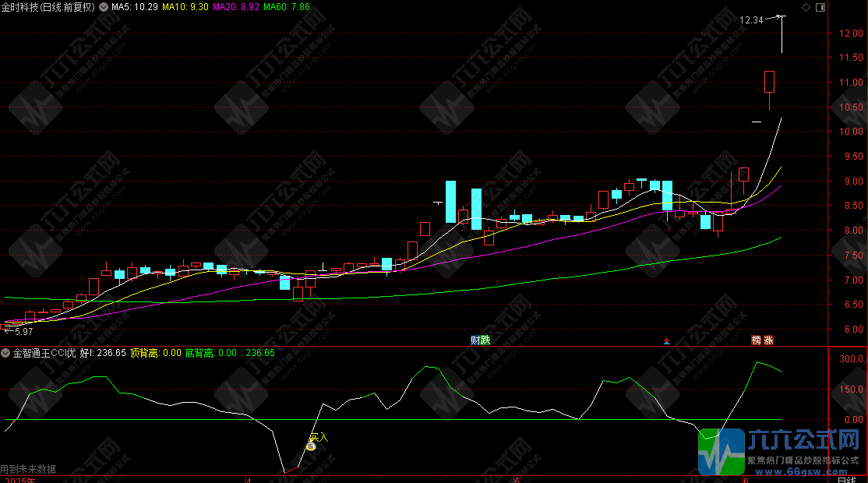Select the MA5 moving average label
Viewport: 868px width, 483px height.
pos(135,7)
